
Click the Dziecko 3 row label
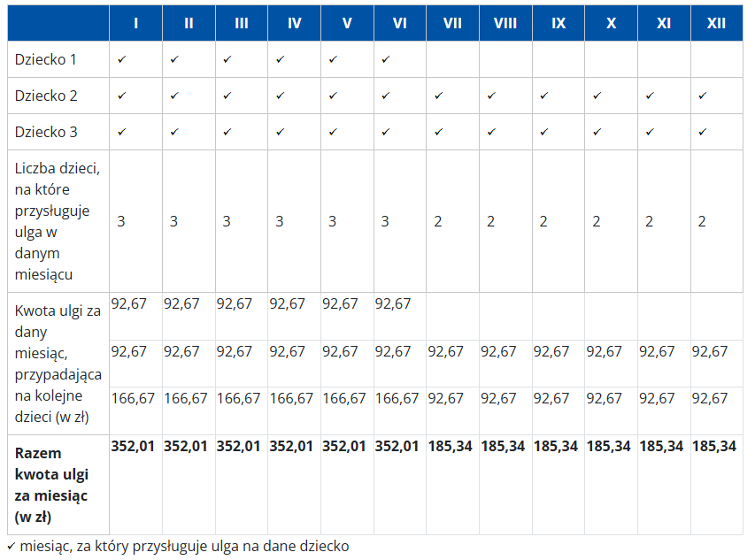pos(46,132)
